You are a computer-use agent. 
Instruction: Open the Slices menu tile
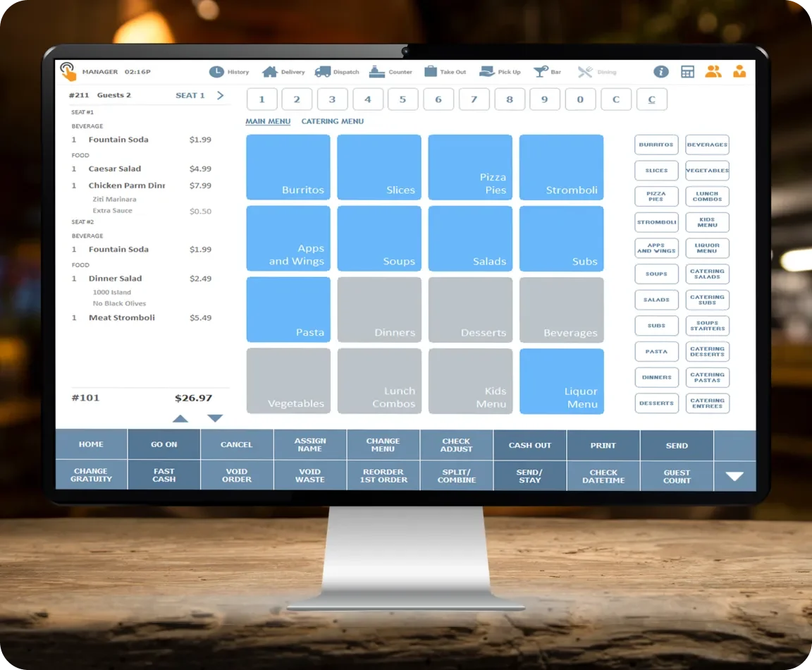pyautogui.click(x=379, y=167)
